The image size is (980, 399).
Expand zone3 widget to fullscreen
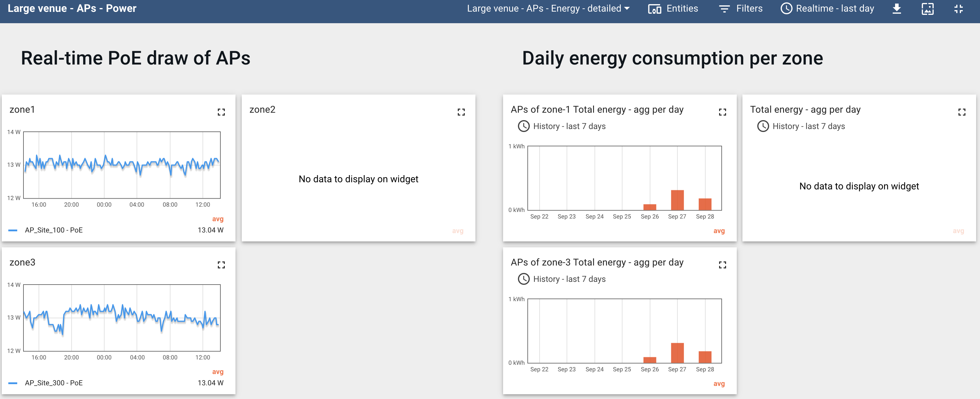221,265
